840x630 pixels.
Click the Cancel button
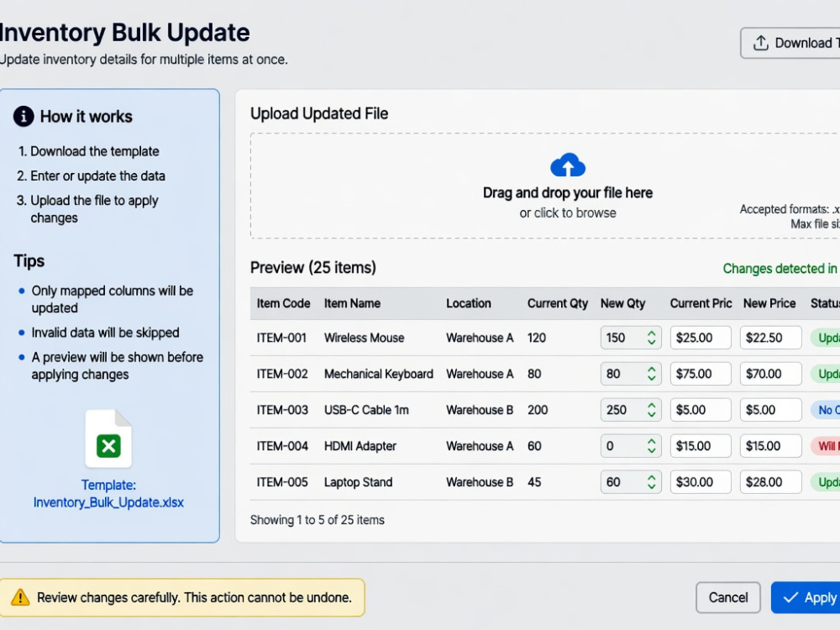728,597
